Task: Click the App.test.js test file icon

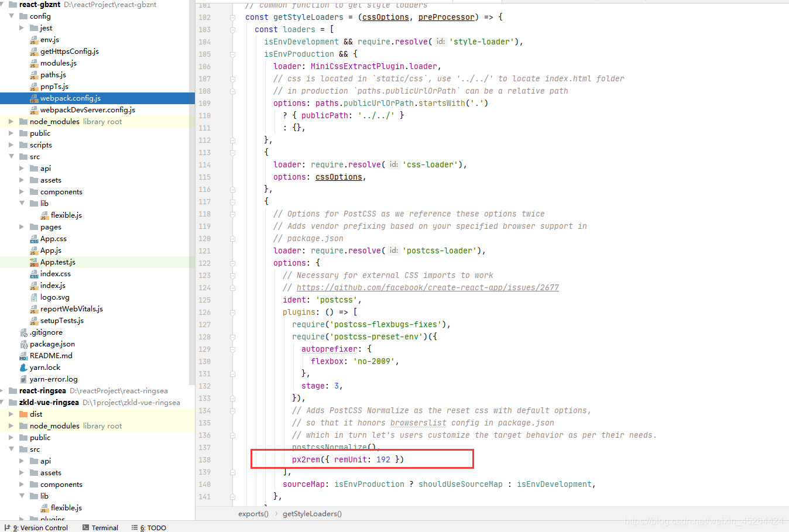Action: pos(34,262)
